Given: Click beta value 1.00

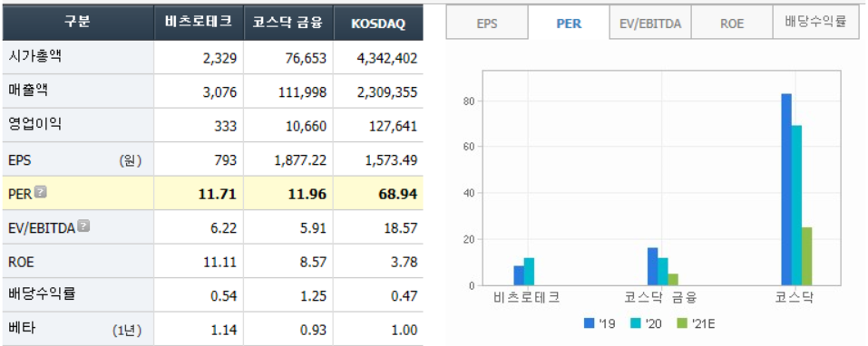Looking at the screenshot, I should click(405, 331).
